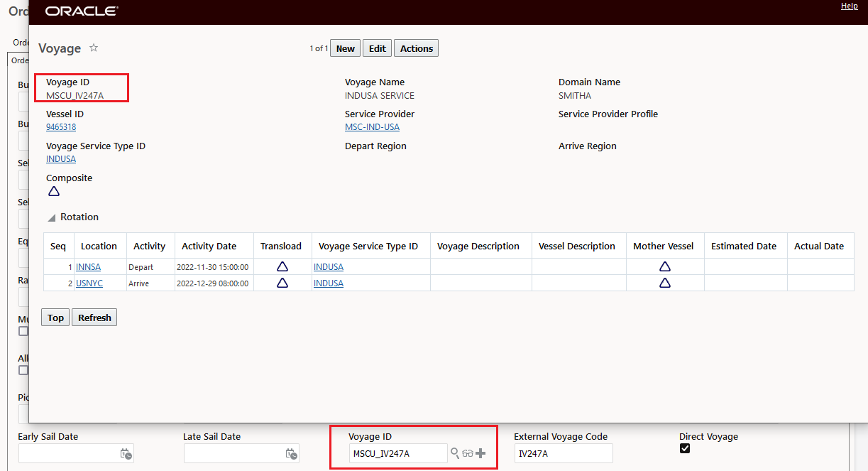
Task: Open INDUSA link in INNSA rotation row
Action: pos(329,267)
